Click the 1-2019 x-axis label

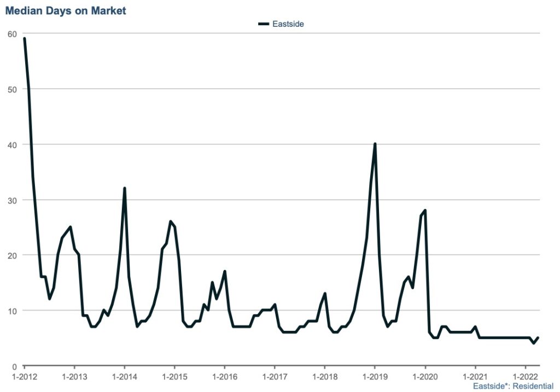point(375,376)
